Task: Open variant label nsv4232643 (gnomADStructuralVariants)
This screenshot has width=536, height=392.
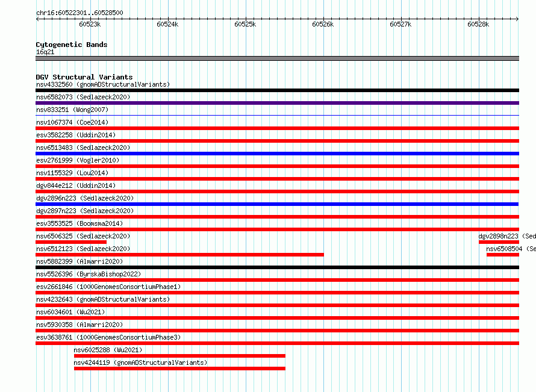Action: pyautogui.click(x=103, y=299)
